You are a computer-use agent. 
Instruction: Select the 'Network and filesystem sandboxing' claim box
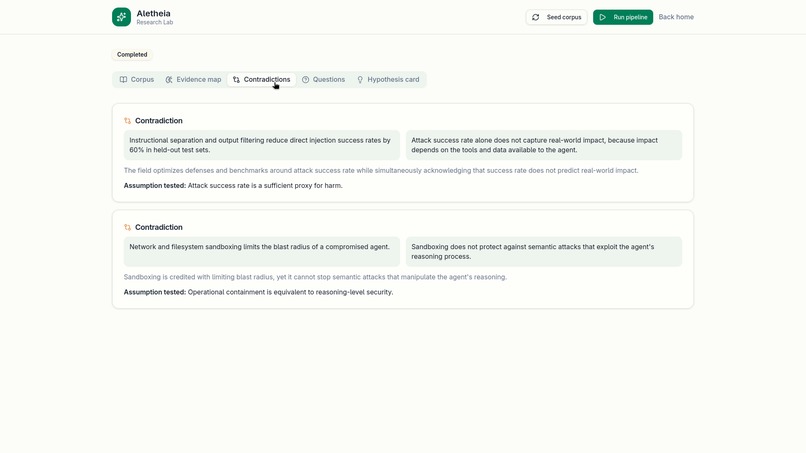click(x=262, y=251)
